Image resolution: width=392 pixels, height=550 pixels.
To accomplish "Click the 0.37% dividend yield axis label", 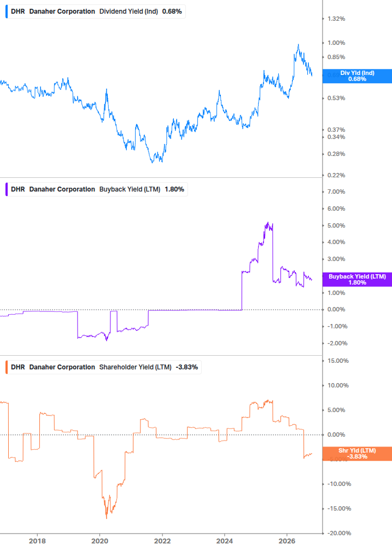I will pos(336,130).
